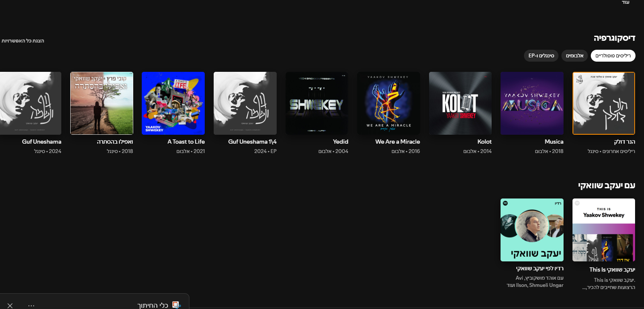Click the "Yedid" album title
The height and width of the screenshot is (309, 644).
(341, 142)
